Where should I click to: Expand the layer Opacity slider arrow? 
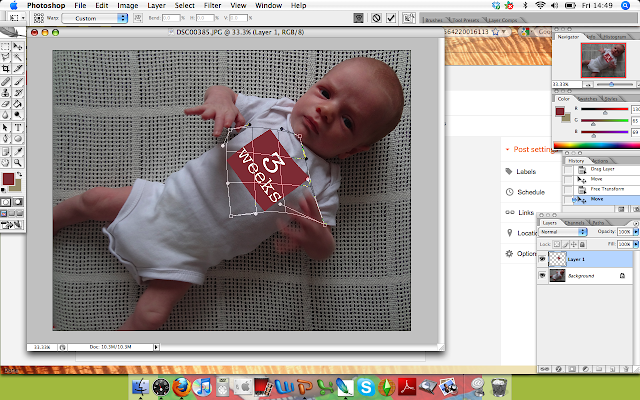click(636, 232)
